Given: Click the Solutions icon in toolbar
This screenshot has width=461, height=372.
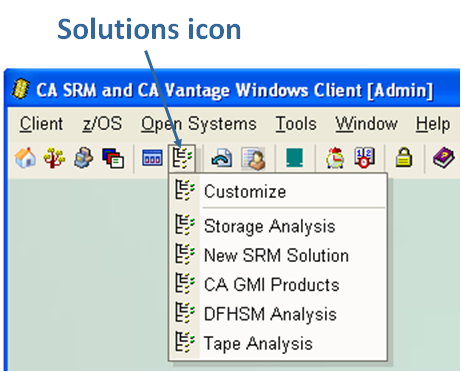Looking at the screenshot, I should click(x=182, y=158).
